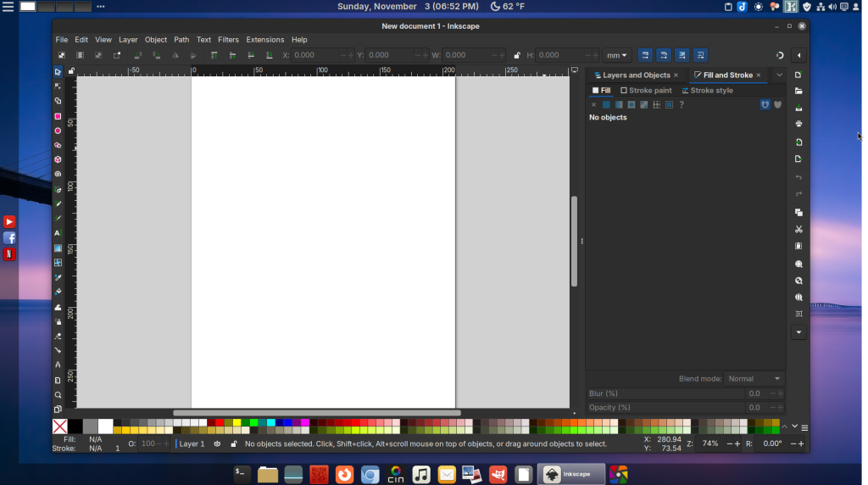Click the Print document icon
868x485 pixels.
[798, 125]
